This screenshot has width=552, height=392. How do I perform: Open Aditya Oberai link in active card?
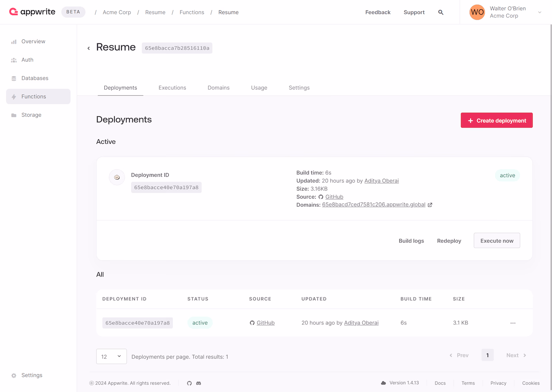point(382,181)
